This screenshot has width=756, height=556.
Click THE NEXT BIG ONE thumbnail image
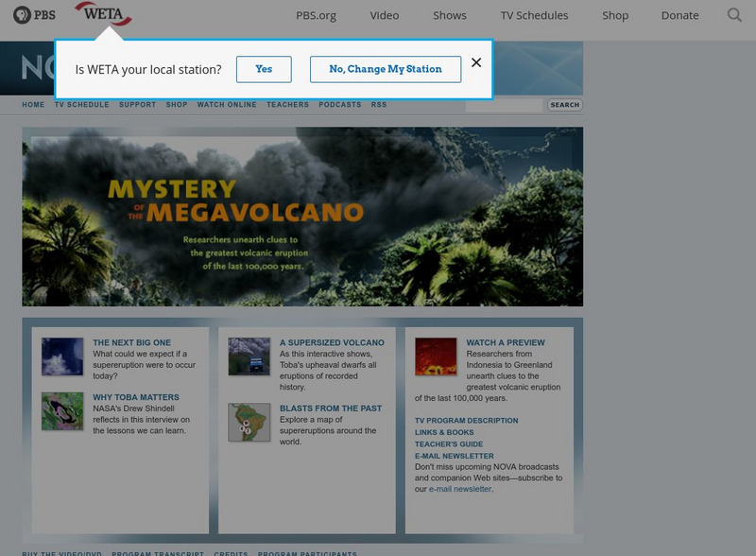(63, 357)
